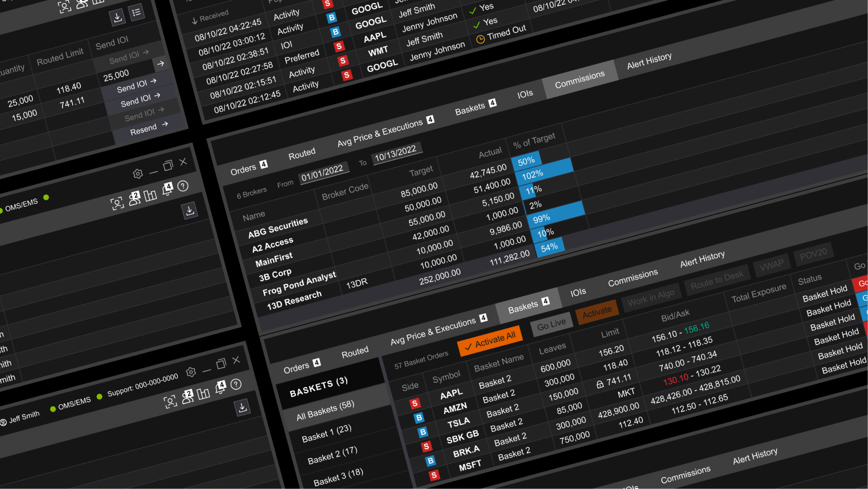Click the Activate button next to Go Live
Viewport: 868px width, 489px height.
(597, 312)
